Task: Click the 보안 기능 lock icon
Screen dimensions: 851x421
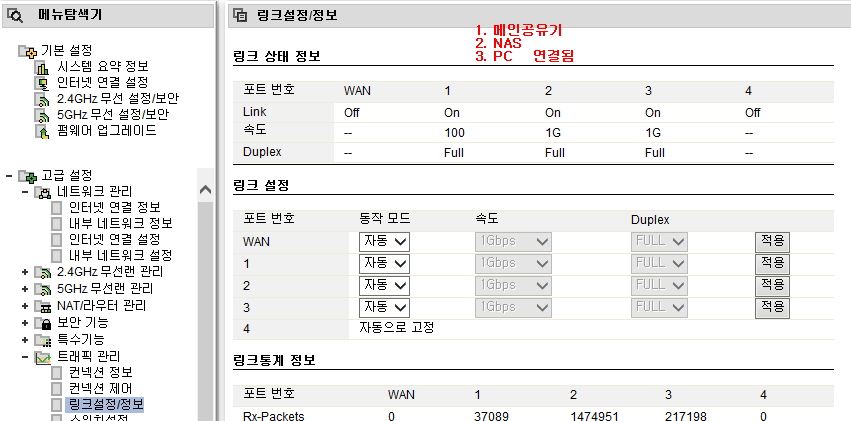Action: point(43,323)
